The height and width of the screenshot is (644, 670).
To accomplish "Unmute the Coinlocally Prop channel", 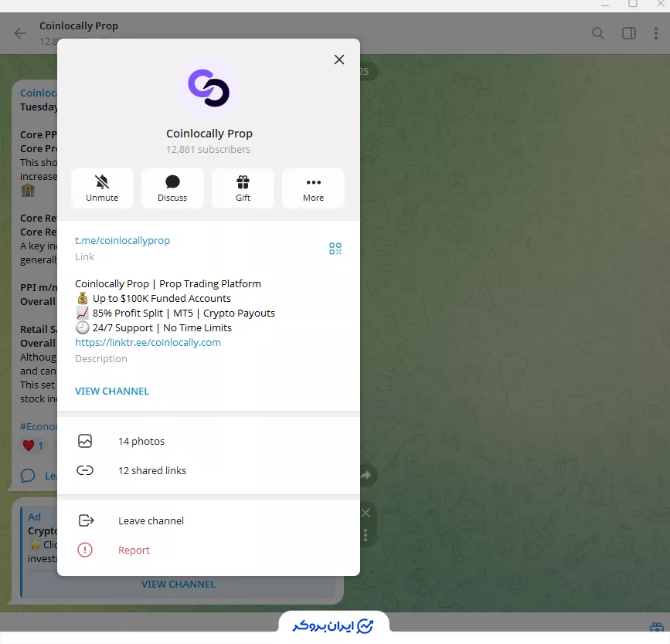I will (102, 188).
